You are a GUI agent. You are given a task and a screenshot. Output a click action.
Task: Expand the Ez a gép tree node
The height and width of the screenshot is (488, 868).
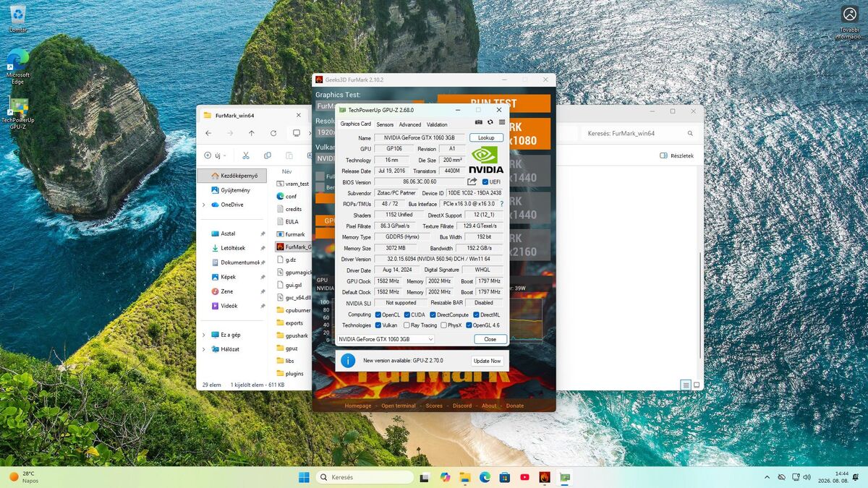tap(204, 335)
